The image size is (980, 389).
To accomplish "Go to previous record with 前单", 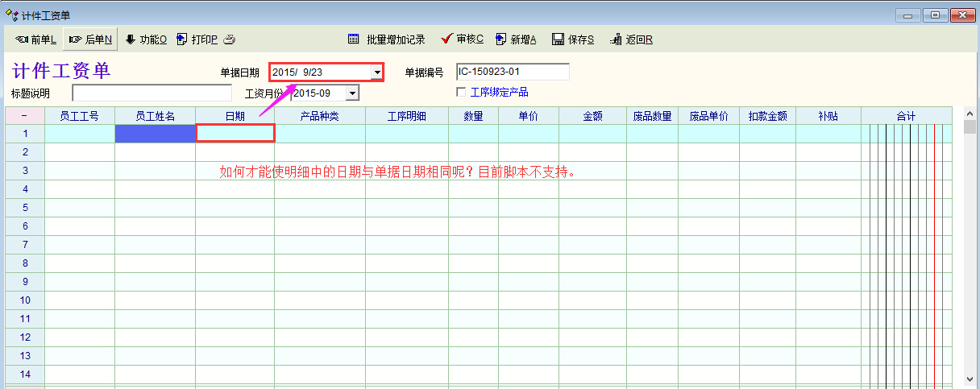I will click(x=35, y=39).
